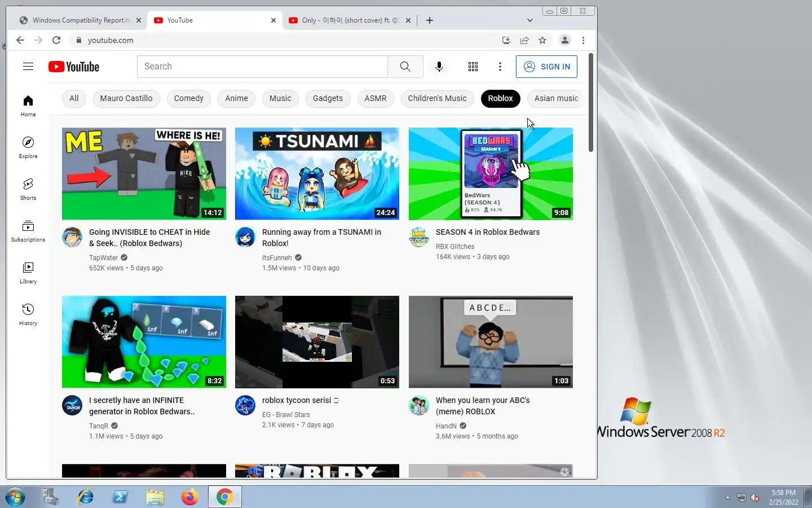This screenshot has width=812, height=508.
Task: Click the TapWater channel name
Action: click(103, 258)
